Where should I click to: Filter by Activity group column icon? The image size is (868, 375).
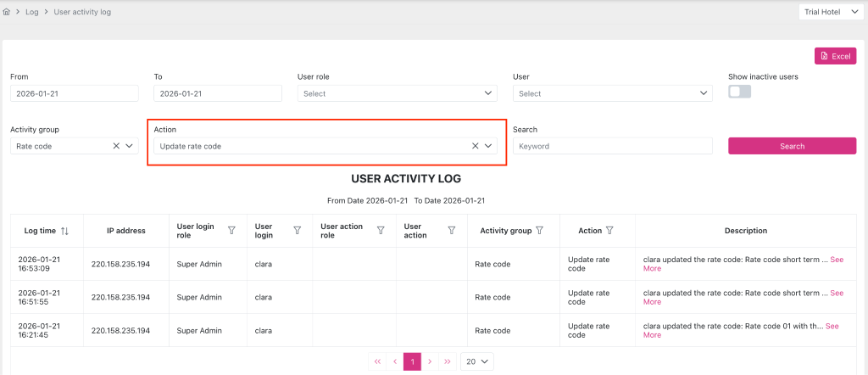tap(540, 230)
